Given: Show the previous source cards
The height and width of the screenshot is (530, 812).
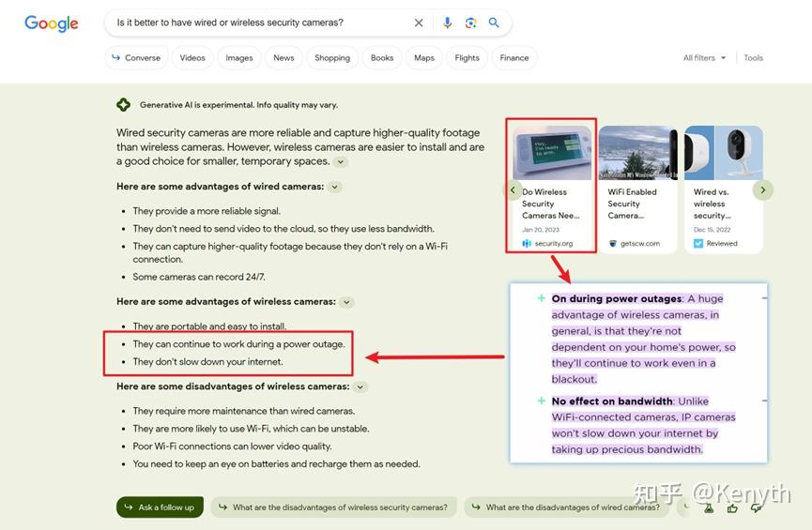Looking at the screenshot, I should [x=513, y=189].
